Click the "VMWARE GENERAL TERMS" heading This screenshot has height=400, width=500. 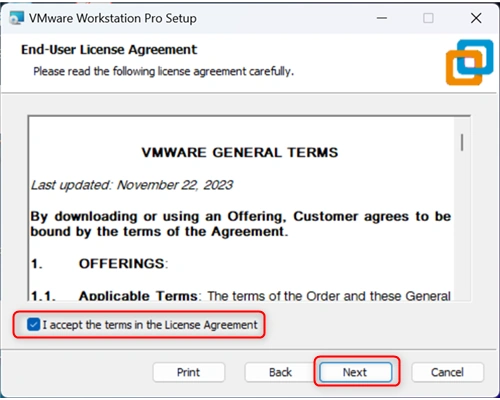240,152
